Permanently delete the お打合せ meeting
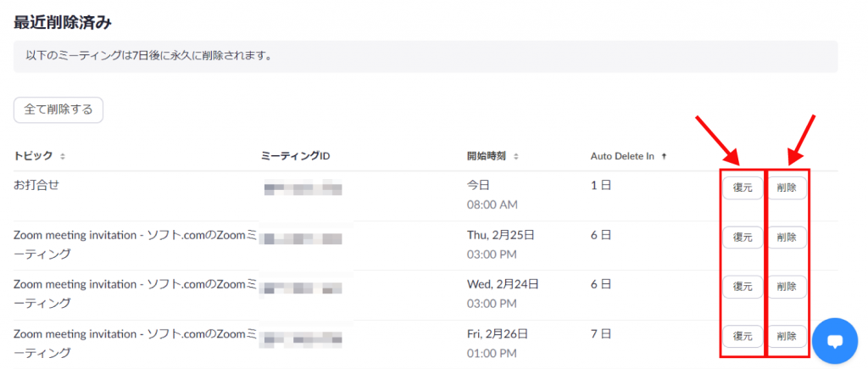 pyautogui.click(x=787, y=188)
